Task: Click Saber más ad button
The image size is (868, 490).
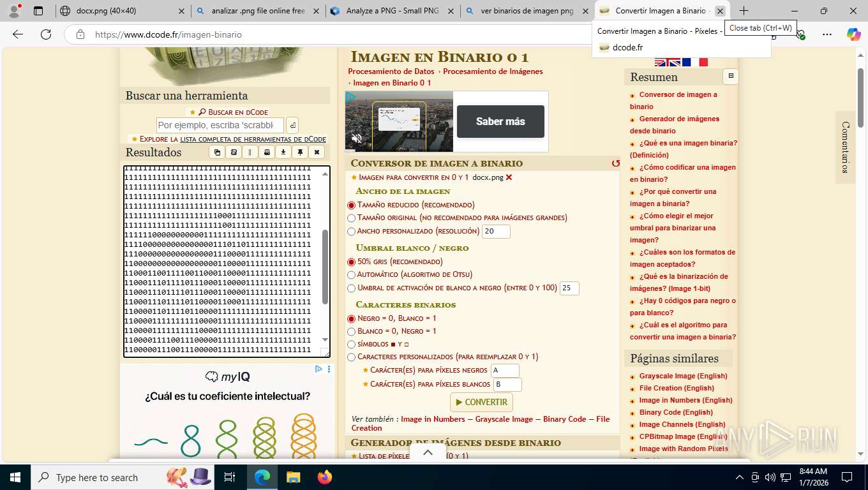Action: pos(500,121)
